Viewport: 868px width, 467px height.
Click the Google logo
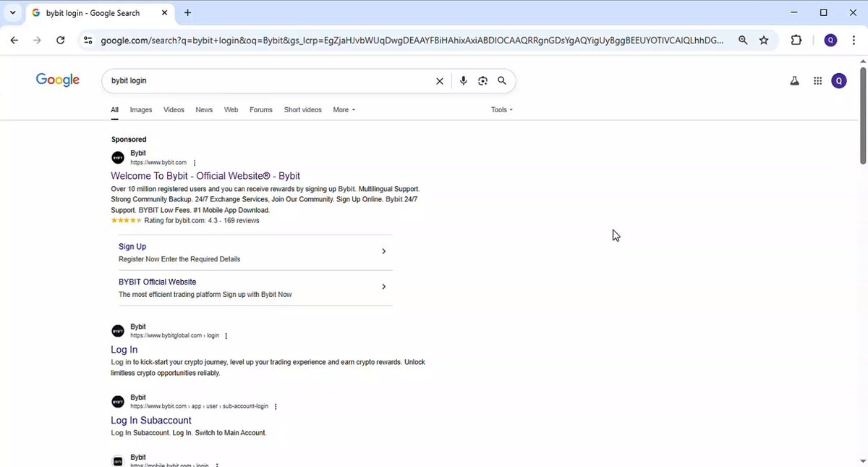[x=58, y=80]
